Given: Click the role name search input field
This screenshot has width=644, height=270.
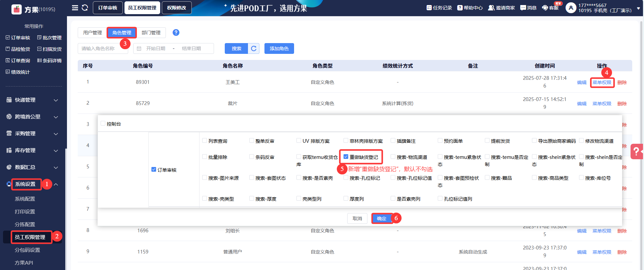Looking at the screenshot, I should pos(102,48).
